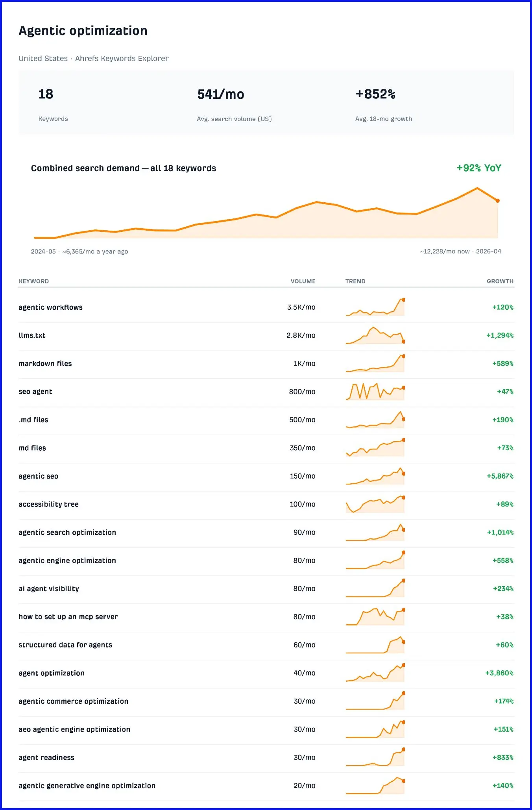Click the '+589%' growth value
Viewport: 532px width, 810px height.
[x=503, y=364]
